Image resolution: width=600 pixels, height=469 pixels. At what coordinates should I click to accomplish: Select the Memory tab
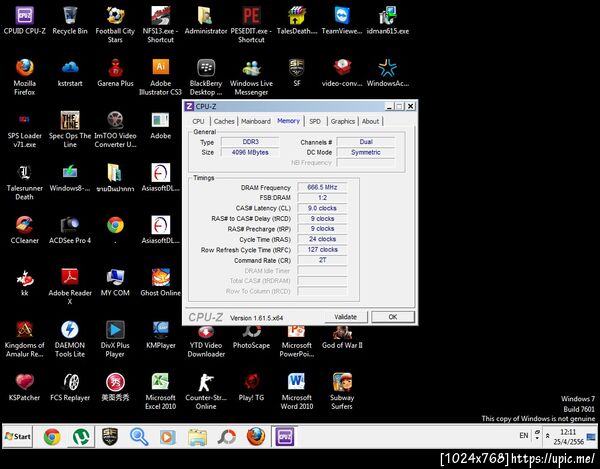click(288, 121)
